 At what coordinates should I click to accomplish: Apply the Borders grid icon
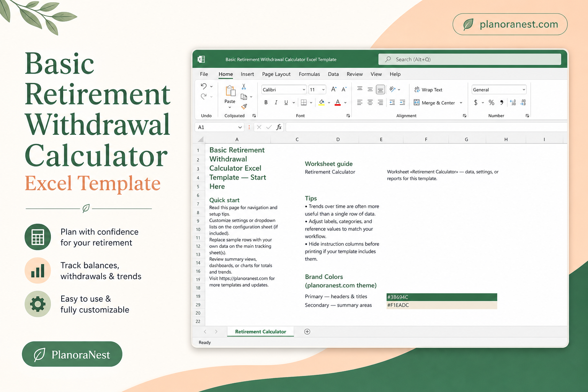tap(304, 102)
